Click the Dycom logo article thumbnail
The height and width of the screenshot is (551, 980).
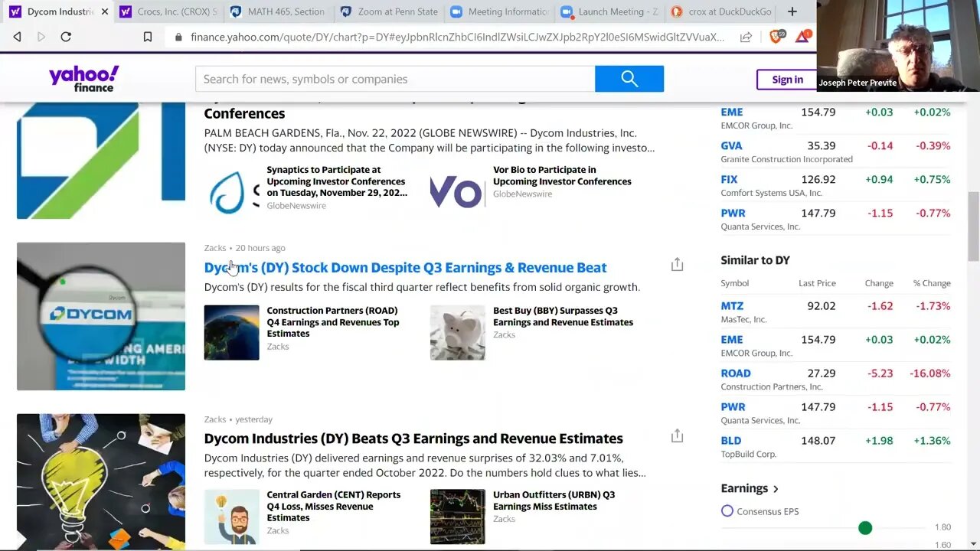101,161
